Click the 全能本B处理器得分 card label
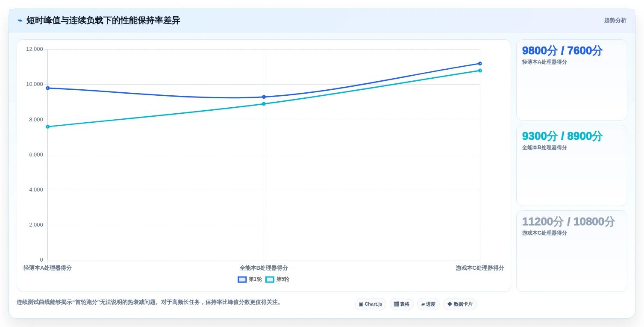Viewport: 644px width, 327px height. (544, 147)
